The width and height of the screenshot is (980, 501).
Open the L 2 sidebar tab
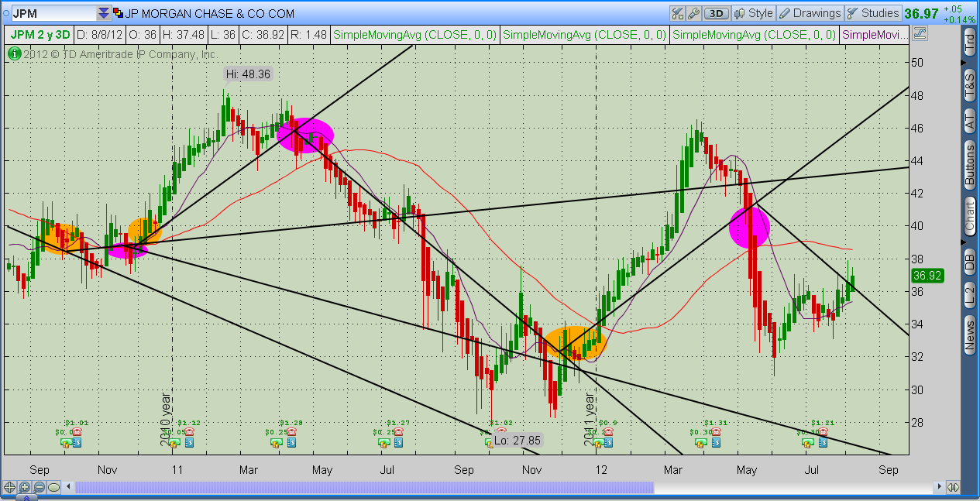tap(969, 294)
